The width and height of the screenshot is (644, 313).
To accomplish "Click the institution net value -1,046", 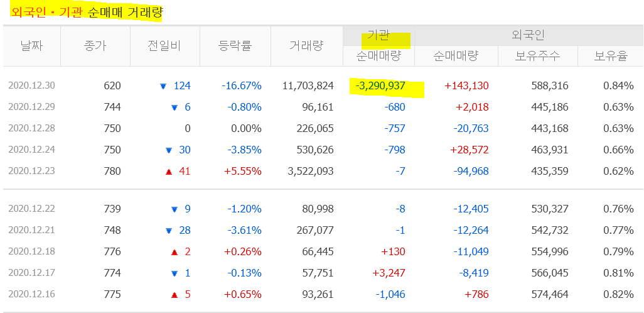I will (x=390, y=295).
